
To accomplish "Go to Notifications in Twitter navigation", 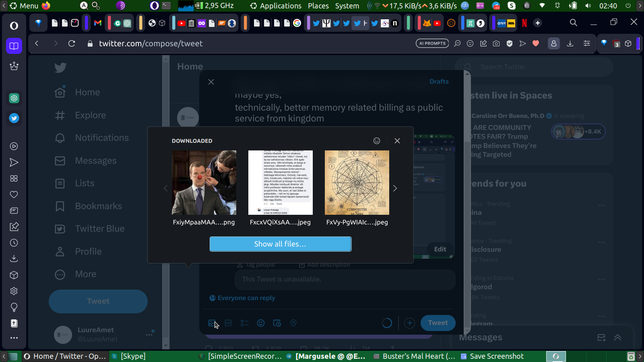I will coord(92,138).
